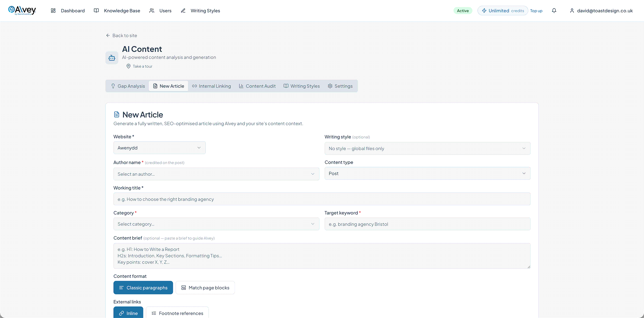Open the Dashboard page
The height and width of the screenshot is (318, 644).
(68, 11)
